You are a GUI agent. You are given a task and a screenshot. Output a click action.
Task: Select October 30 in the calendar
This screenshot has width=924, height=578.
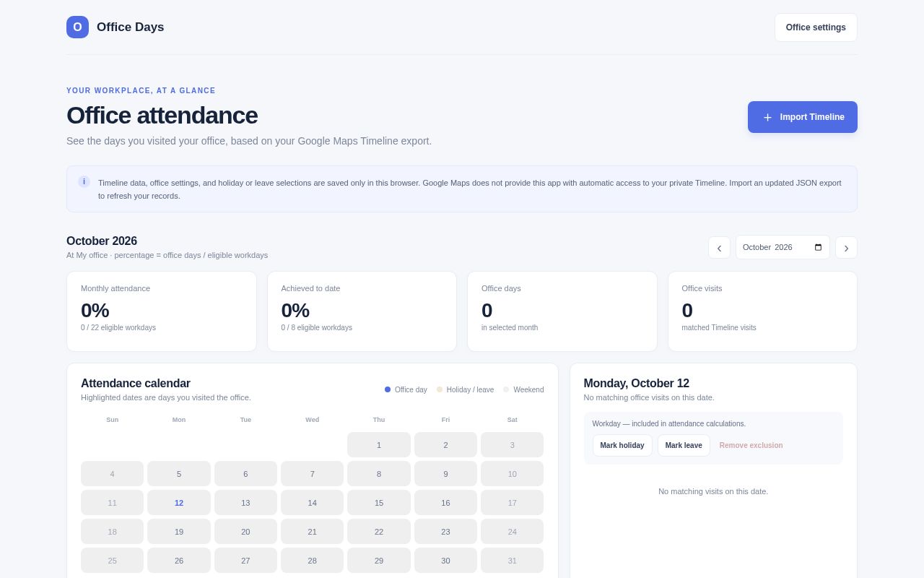click(x=445, y=561)
